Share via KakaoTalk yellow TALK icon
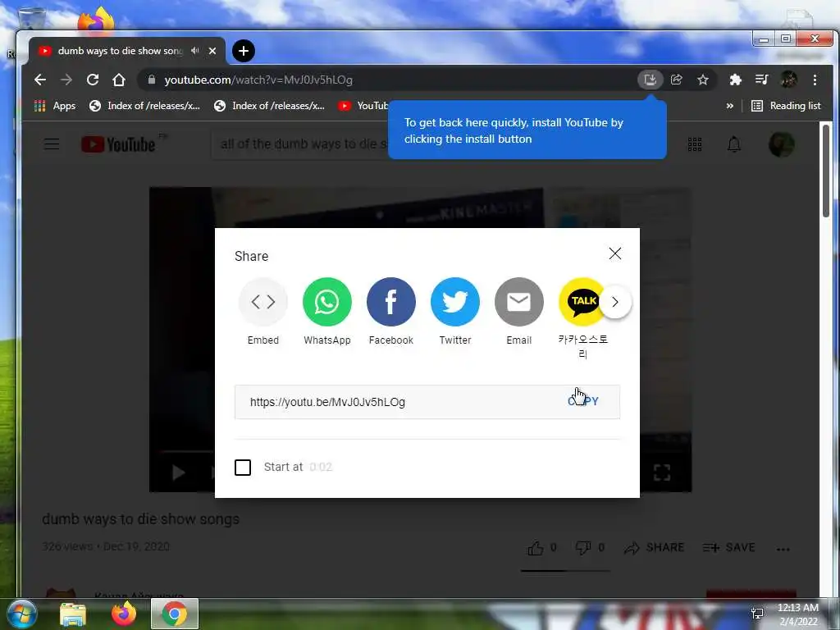Screen dimensions: 840x630 (580, 302)
